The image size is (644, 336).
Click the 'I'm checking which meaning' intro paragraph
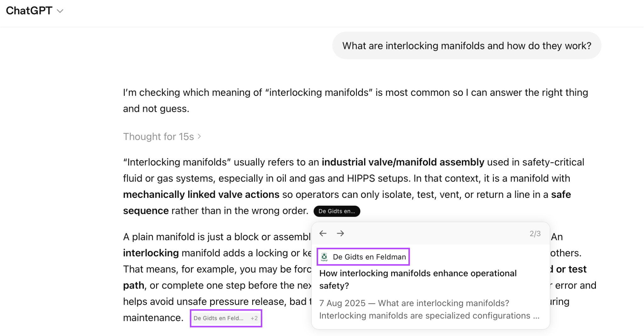[355, 100]
